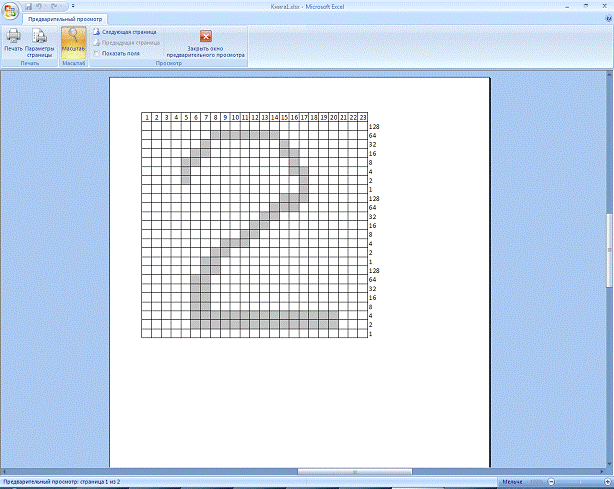614x489 pixels.
Task: Click the zoom slider track in status bar
Action: [x=578, y=482]
